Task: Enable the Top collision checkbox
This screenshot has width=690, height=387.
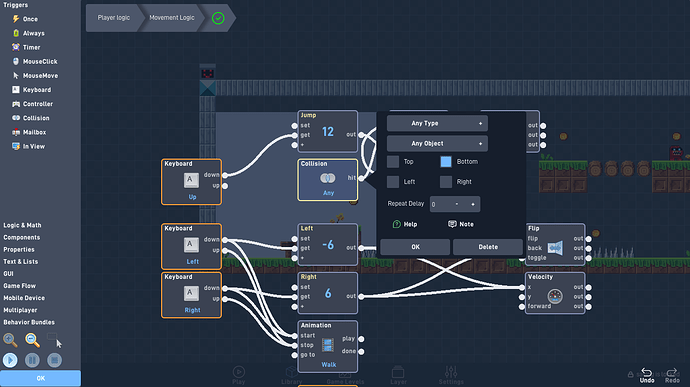Action: coord(393,162)
